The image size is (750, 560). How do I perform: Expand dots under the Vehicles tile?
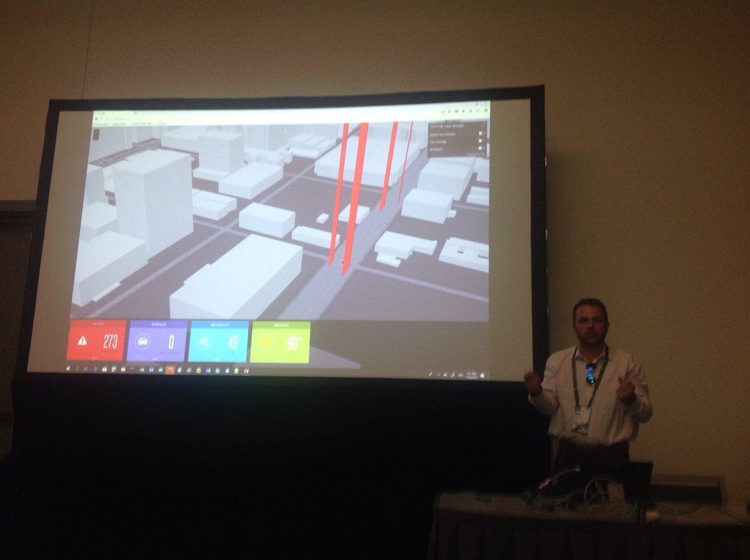pos(156,359)
